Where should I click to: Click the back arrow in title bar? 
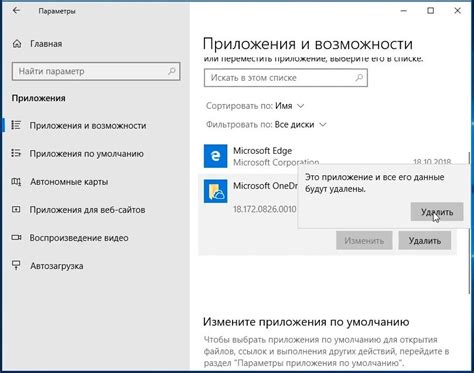click(16, 11)
